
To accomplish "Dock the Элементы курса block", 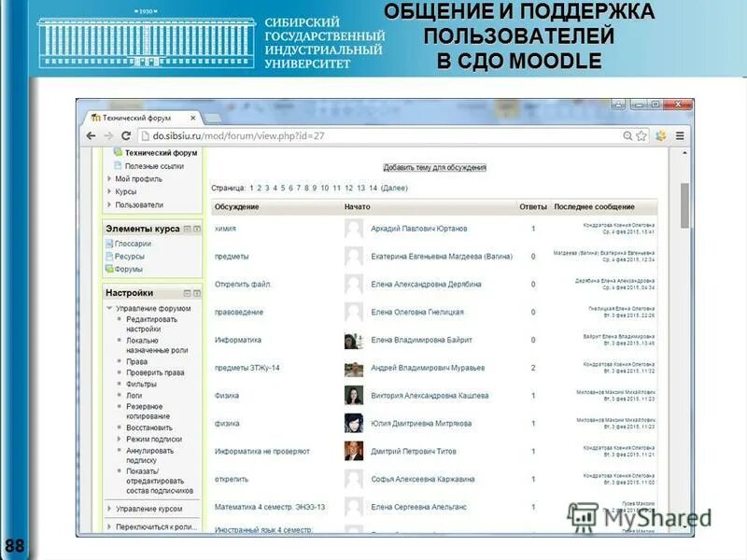I will click(x=197, y=229).
